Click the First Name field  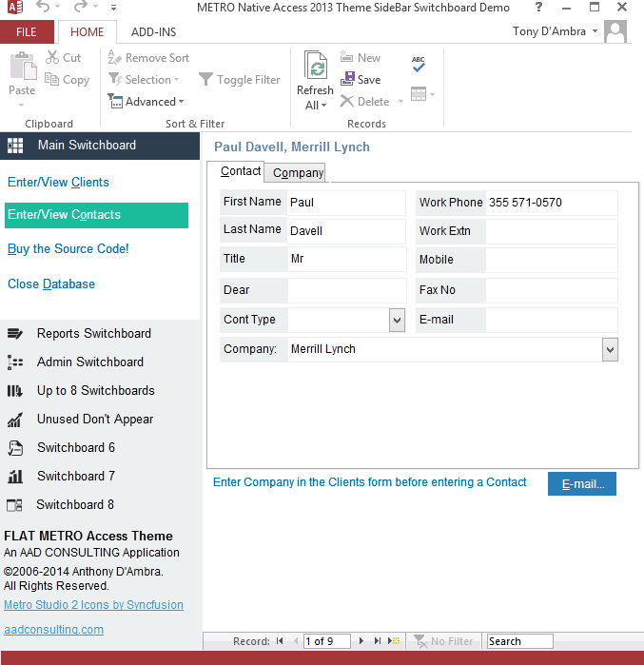(346, 203)
